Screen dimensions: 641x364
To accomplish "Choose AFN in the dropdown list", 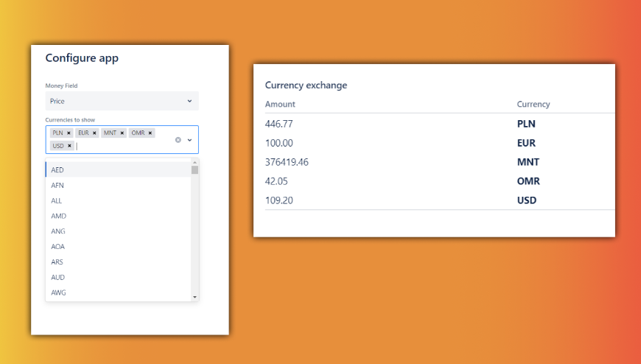I will coord(118,185).
